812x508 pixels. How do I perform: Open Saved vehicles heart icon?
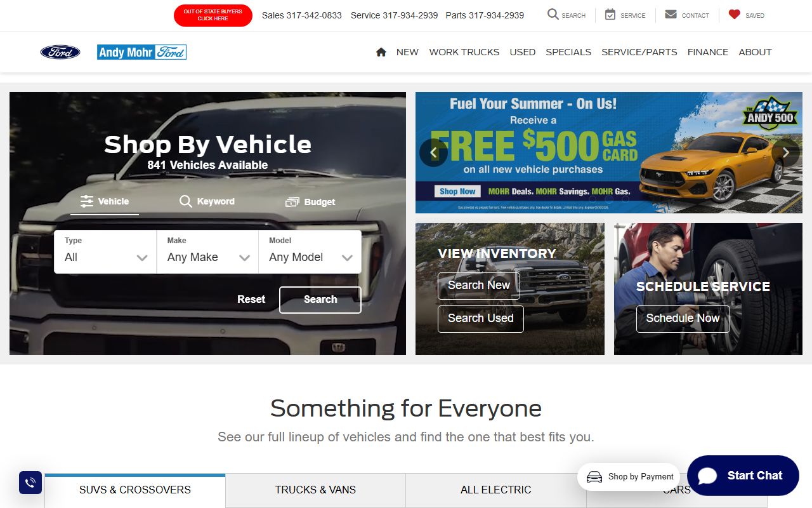click(x=735, y=14)
